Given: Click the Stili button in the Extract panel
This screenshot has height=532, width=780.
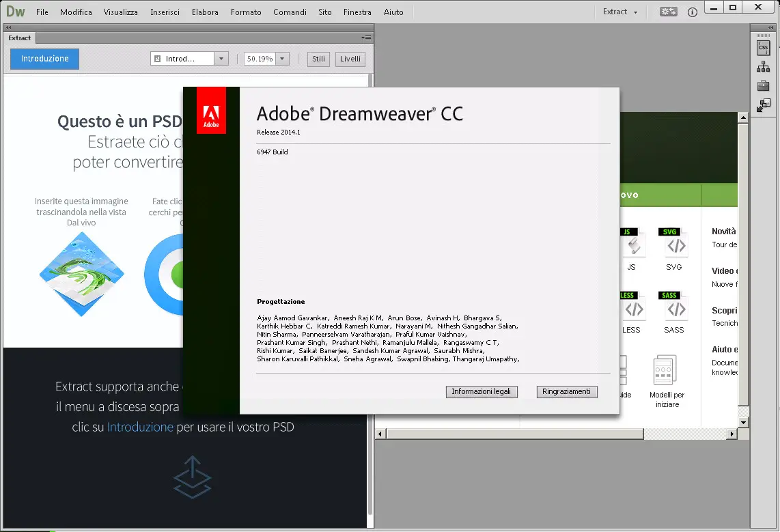Looking at the screenshot, I should click(x=318, y=59).
